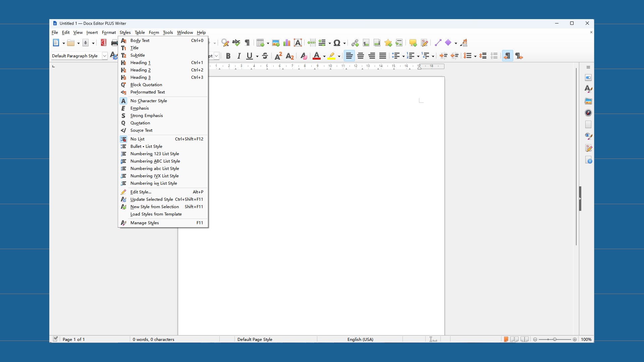Image resolution: width=644 pixels, height=362 pixels.
Task: Open the Insert Table dropdown arrow
Action: 268,43
